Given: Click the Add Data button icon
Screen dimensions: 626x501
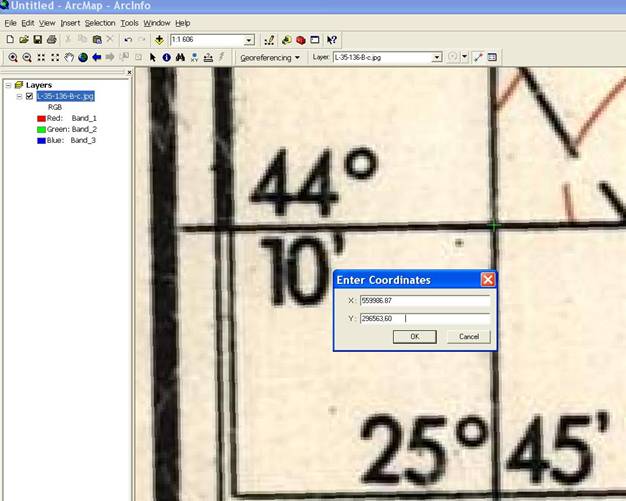Looking at the screenshot, I should (x=159, y=40).
